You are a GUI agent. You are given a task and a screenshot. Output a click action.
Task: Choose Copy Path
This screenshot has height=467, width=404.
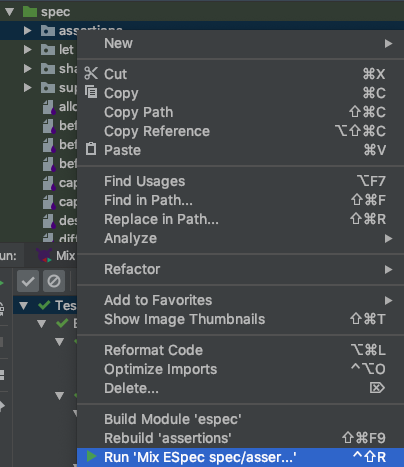click(x=240, y=112)
